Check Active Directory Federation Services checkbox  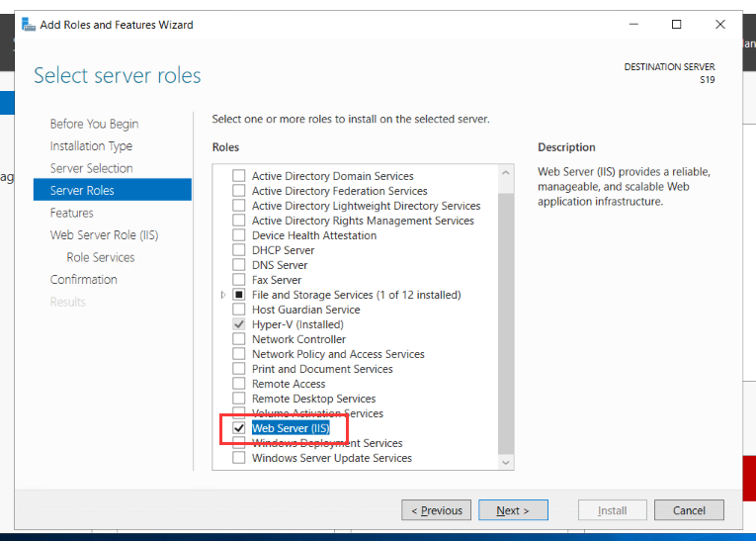pos(239,191)
